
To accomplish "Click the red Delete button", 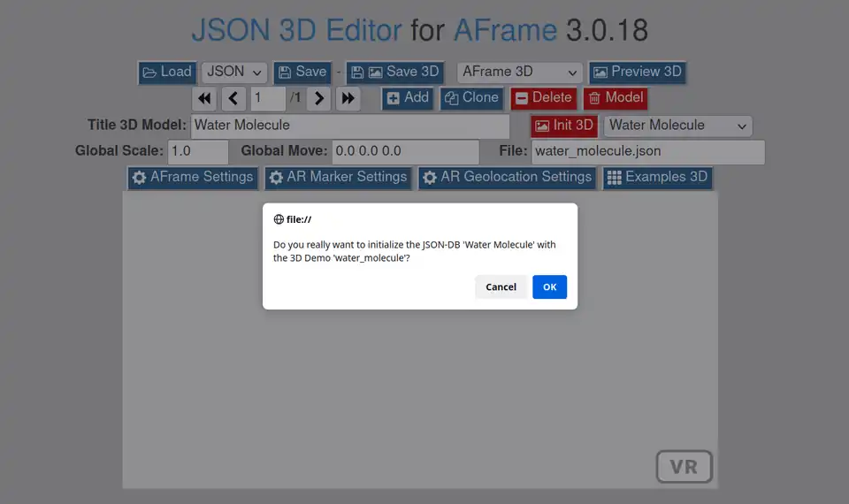I will 544,98.
